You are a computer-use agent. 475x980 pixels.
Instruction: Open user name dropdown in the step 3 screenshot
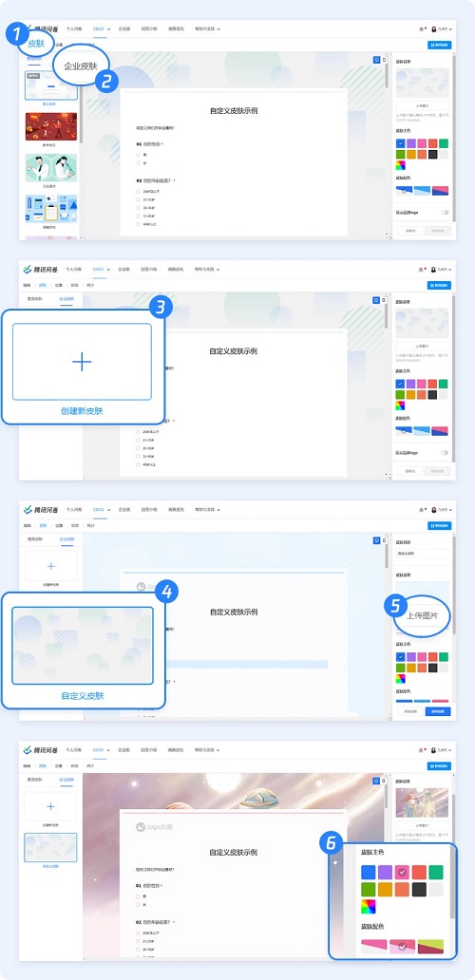(x=445, y=270)
